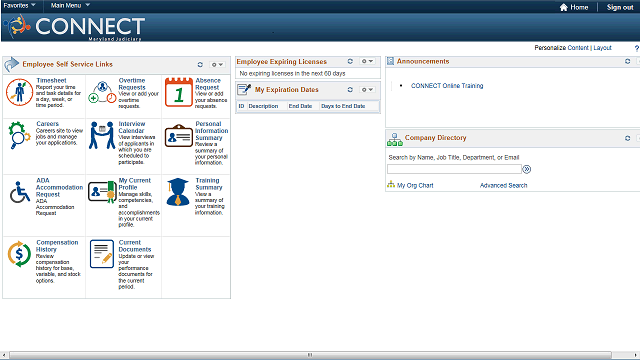
Task: Go to Home in the header
Action: 573,7
